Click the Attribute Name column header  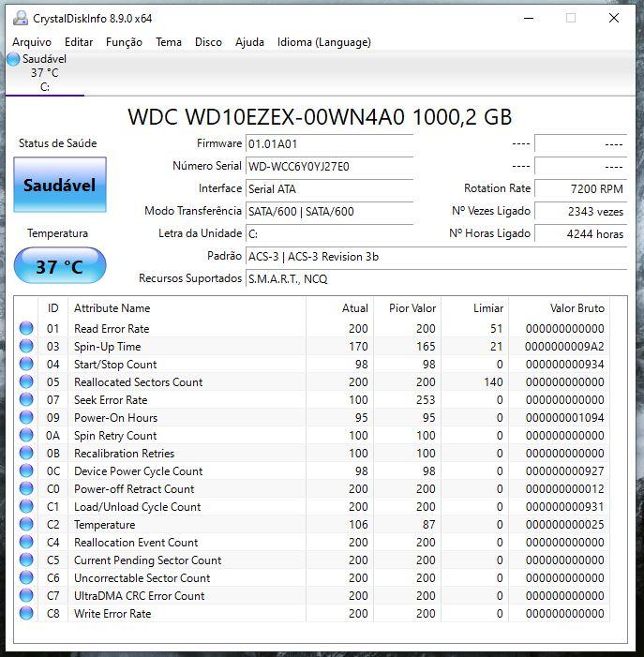(x=187, y=308)
